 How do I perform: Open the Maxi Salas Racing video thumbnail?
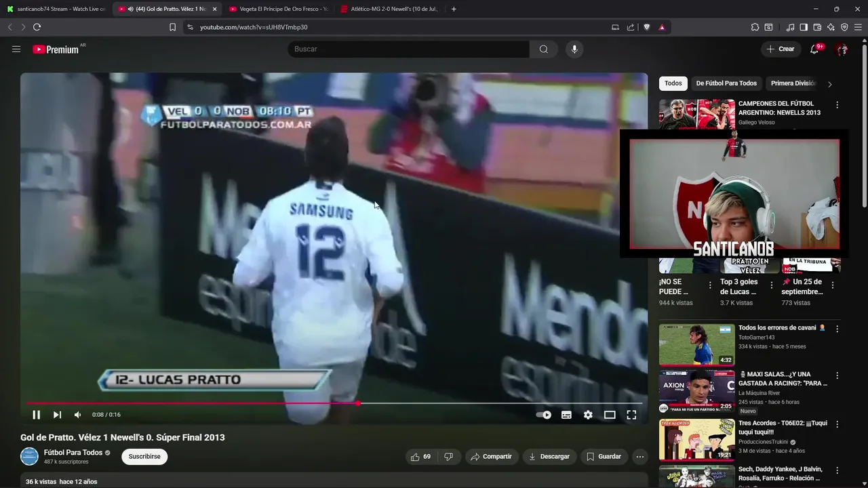coord(696,392)
